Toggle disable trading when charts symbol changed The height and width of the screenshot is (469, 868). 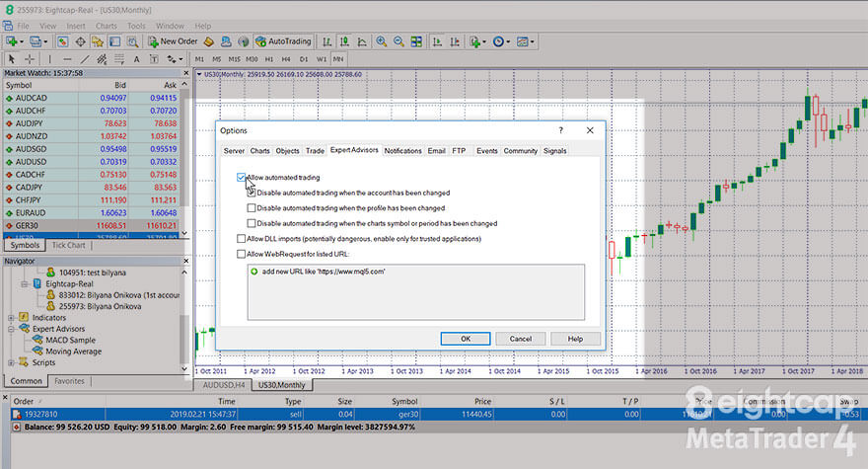click(252, 223)
